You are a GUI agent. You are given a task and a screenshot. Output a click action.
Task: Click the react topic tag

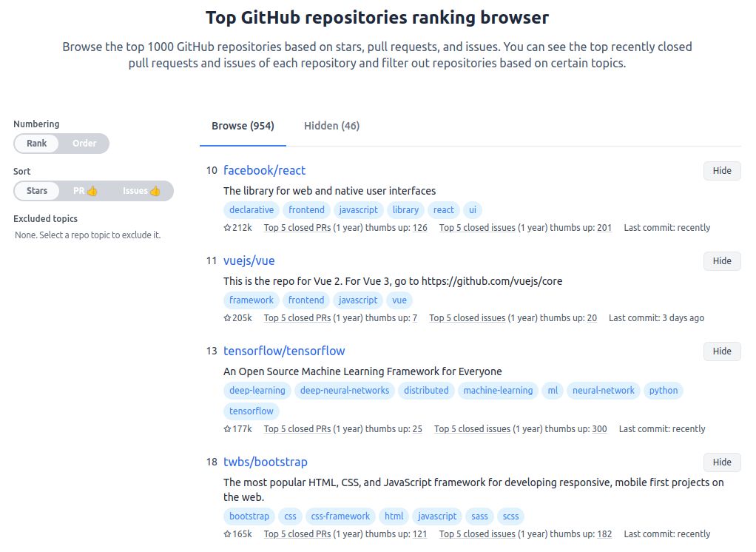pos(443,209)
